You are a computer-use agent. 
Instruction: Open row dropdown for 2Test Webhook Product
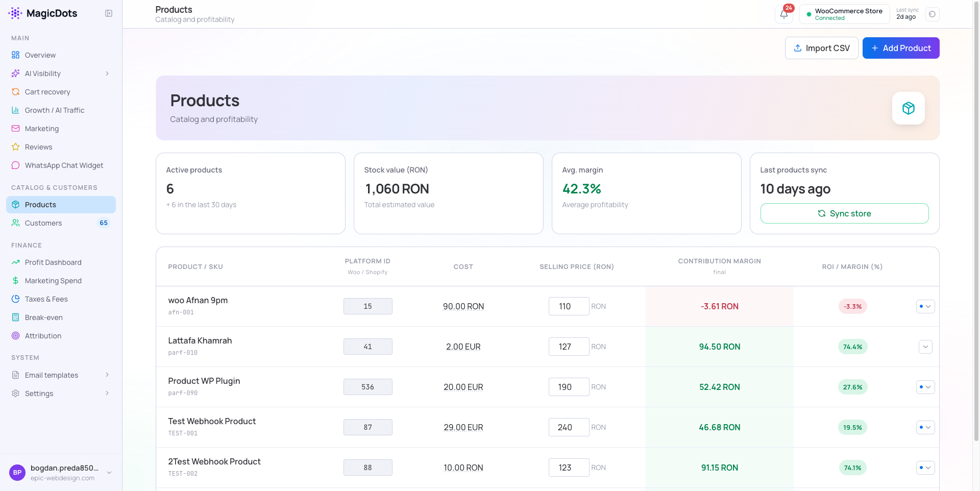tap(925, 468)
